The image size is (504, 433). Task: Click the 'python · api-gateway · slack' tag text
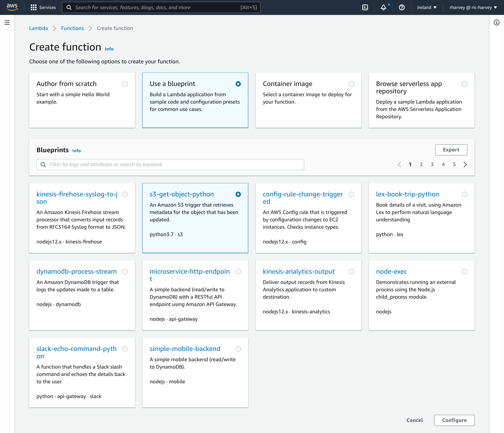[69, 396]
